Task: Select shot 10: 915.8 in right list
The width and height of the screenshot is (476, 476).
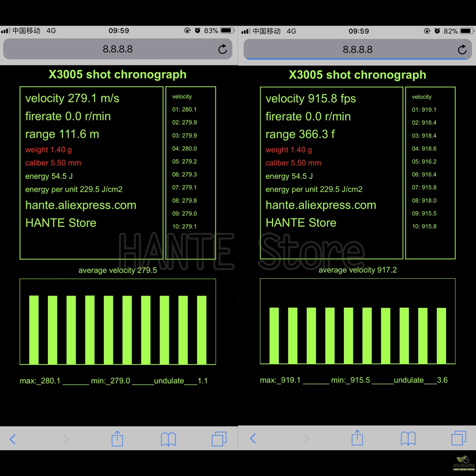Action: (424, 226)
